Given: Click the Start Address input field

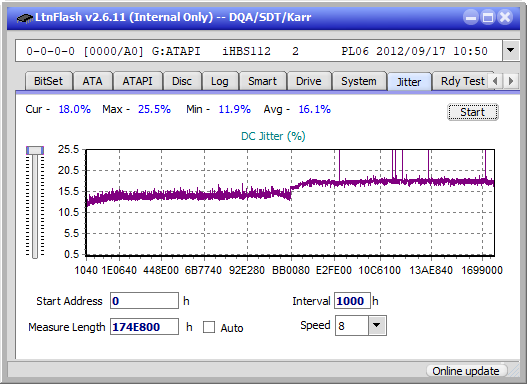Looking at the screenshot, I should (145, 301).
